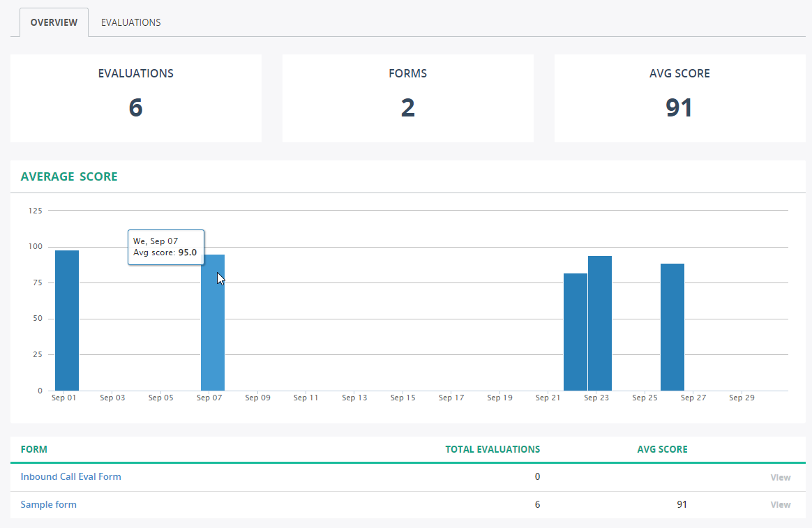Click the last bar, left of Sep 27

point(672,328)
